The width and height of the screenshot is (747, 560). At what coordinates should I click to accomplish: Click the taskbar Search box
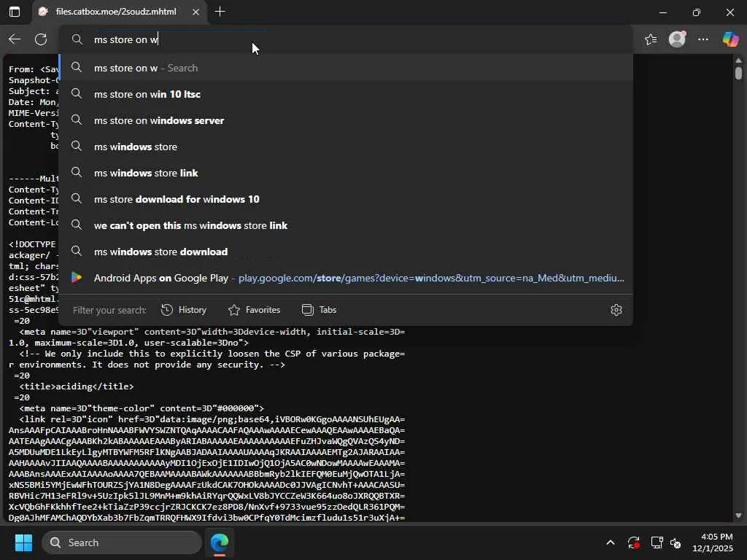click(122, 542)
